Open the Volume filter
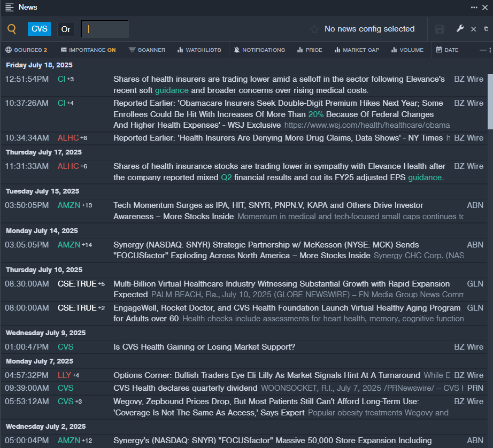 point(407,50)
